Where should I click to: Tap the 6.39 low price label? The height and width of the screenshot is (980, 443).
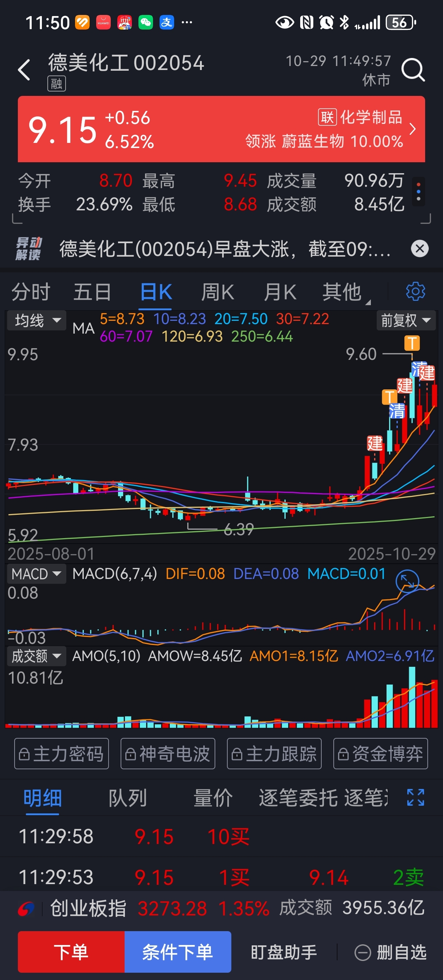pos(239,529)
